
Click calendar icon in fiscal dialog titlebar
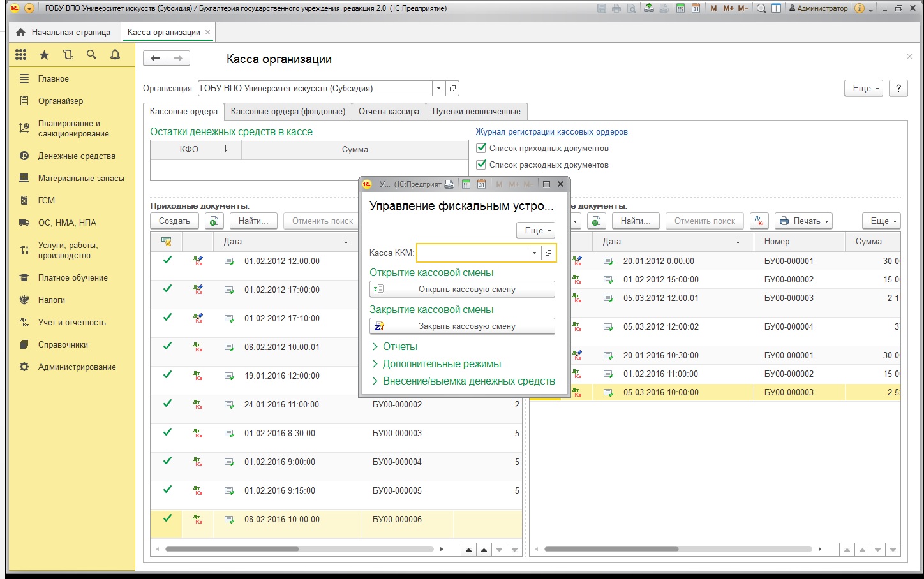coord(481,184)
